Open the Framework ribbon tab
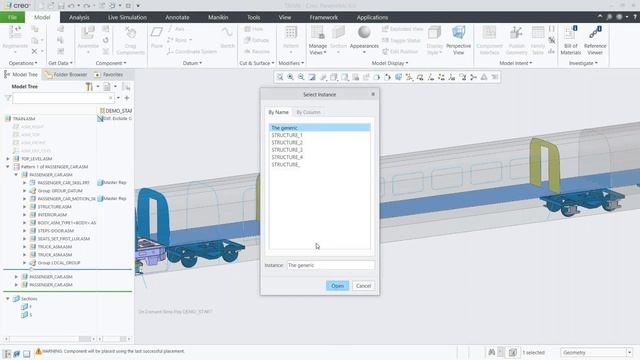The image size is (640, 360). pyautogui.click(x=324, y=17)
